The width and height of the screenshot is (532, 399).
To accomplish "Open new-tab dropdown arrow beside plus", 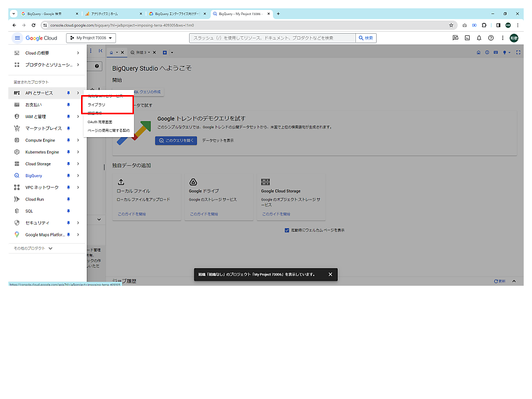I will (x=172, y=52).
